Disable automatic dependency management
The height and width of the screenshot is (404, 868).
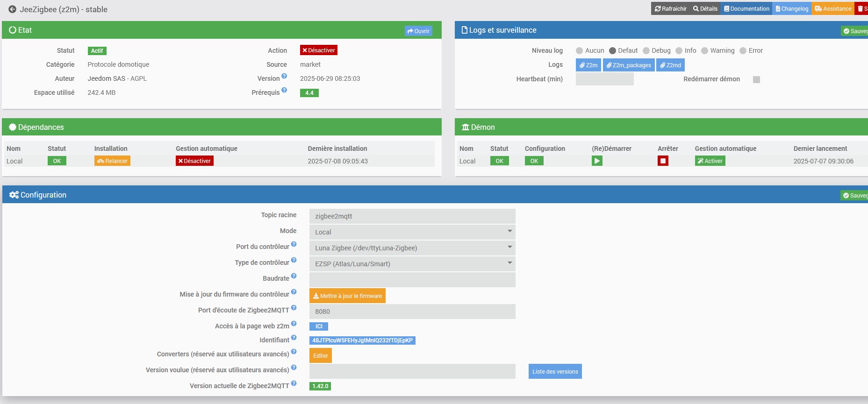click(194, 161)
